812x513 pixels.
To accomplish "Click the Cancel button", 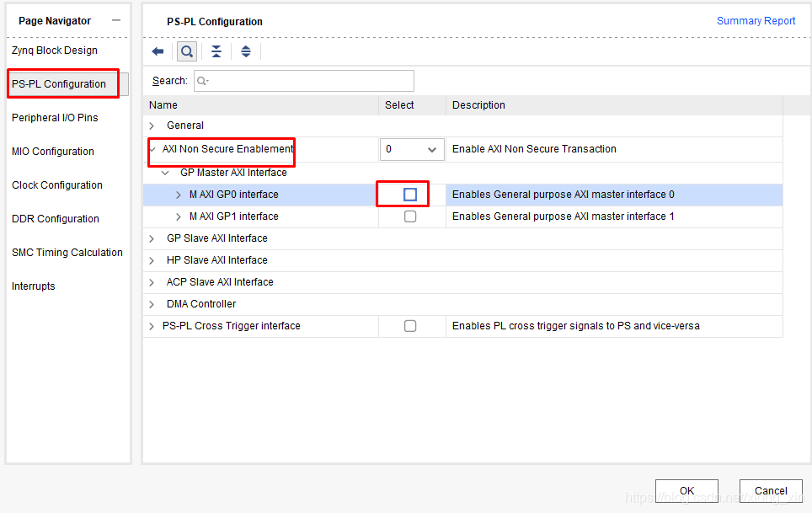I will (771, 491).
